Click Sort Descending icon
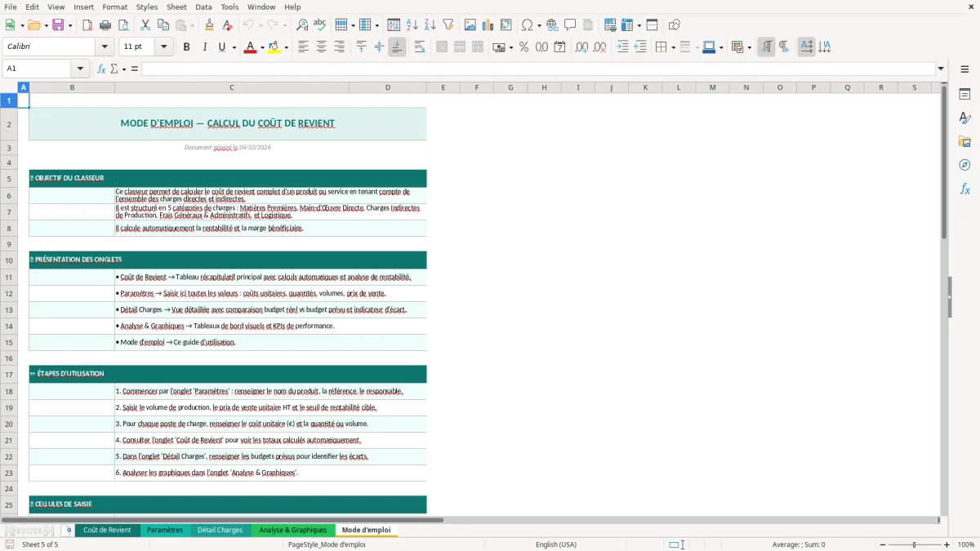This screenshot has width=980, height=551. point(430,25)
